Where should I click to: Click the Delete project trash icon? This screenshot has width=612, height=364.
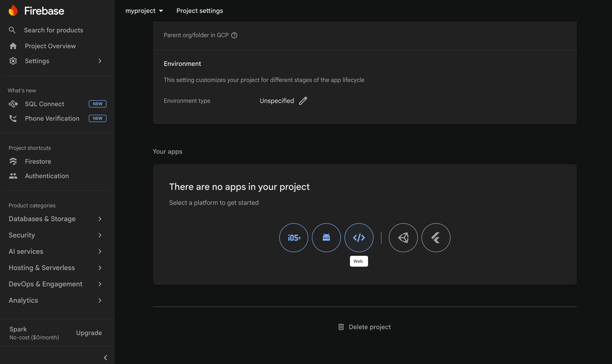[x=341, y=327]
